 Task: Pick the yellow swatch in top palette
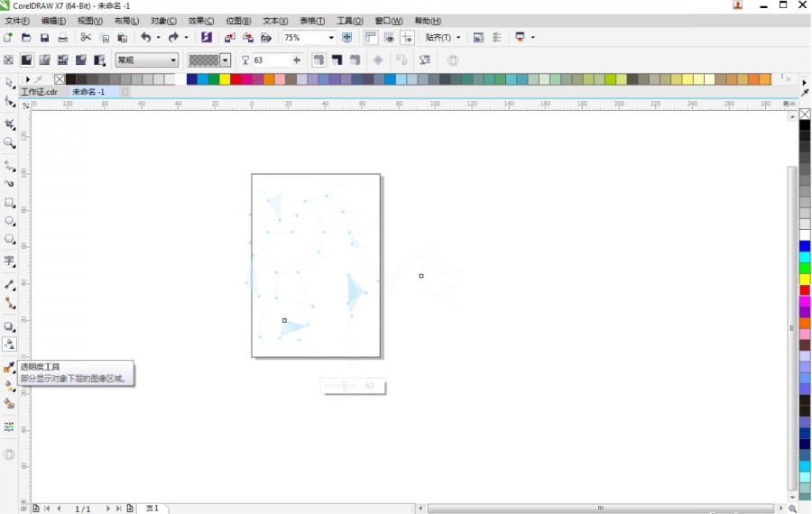pyautogui.click(x=225, y=79)
